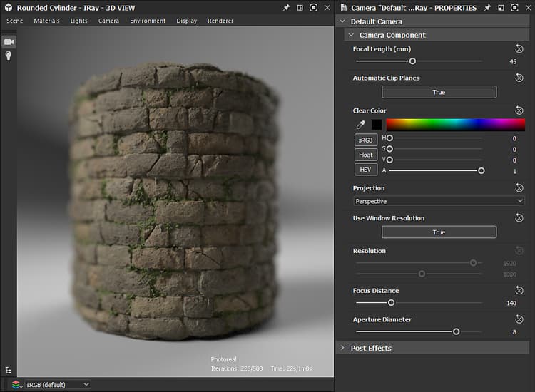This screenshot has width=535, height=392.
Task: Pin the 3D View panel
Action: pos(286,7)
